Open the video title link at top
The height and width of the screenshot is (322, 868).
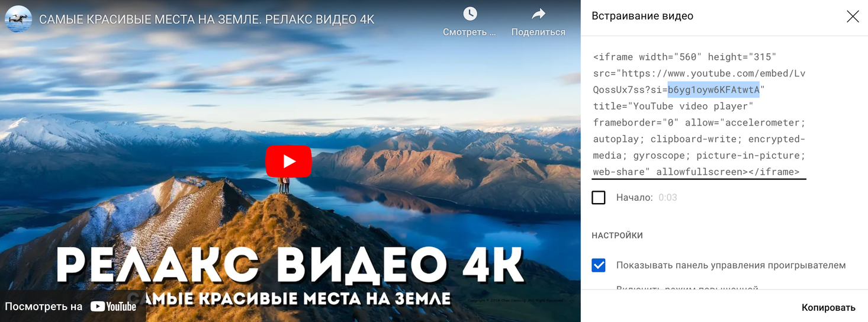(207, 20)
